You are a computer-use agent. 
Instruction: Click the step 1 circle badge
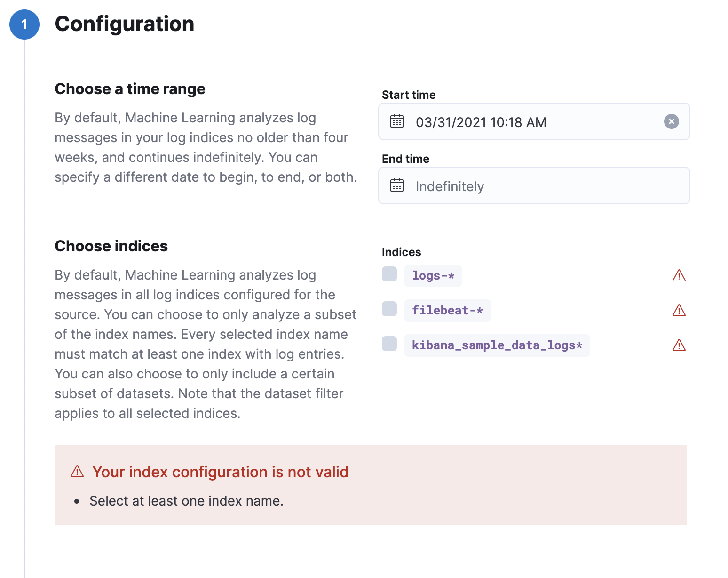tap(24, 24)
